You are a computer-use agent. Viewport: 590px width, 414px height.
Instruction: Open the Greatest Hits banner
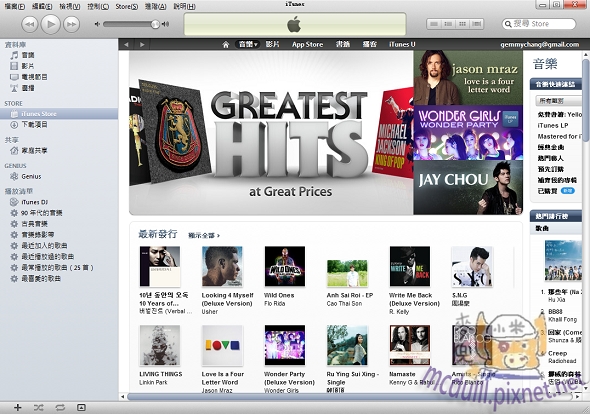[271, 133]
